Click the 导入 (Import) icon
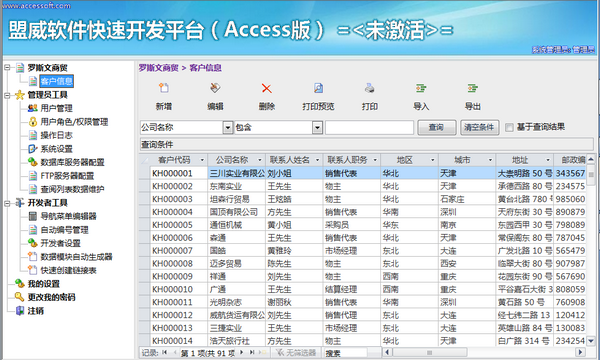The image size is (600, 360). point(421,88)
